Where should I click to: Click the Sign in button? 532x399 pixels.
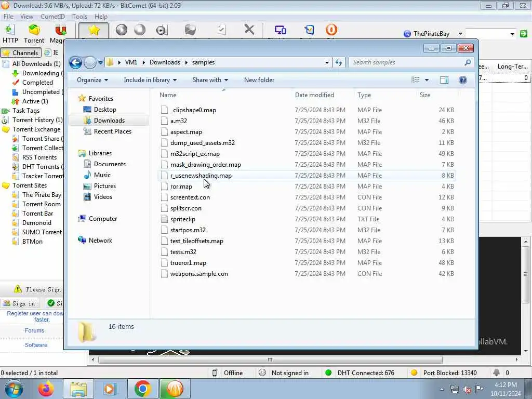[20, 303]
